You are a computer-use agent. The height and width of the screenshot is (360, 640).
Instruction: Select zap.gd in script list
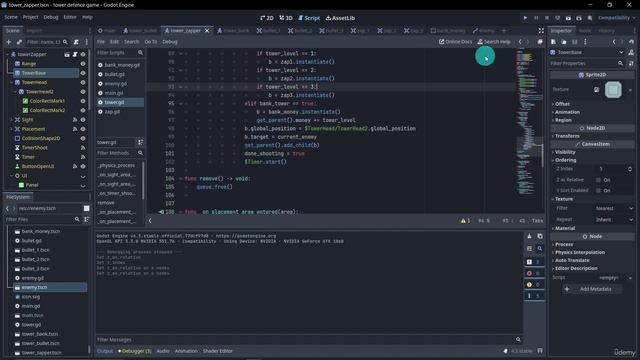[x=112, y=111]
